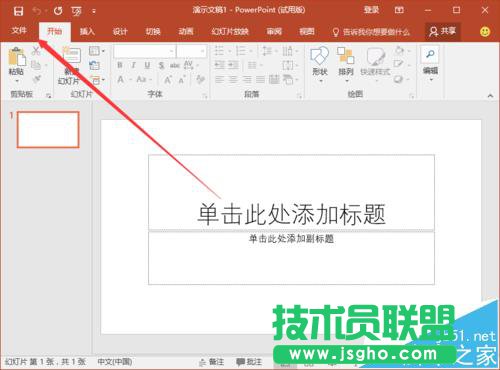Click the 形状 (Shapes) gallery button
This screenshot has height=370, width=500.
click(320, 64)
